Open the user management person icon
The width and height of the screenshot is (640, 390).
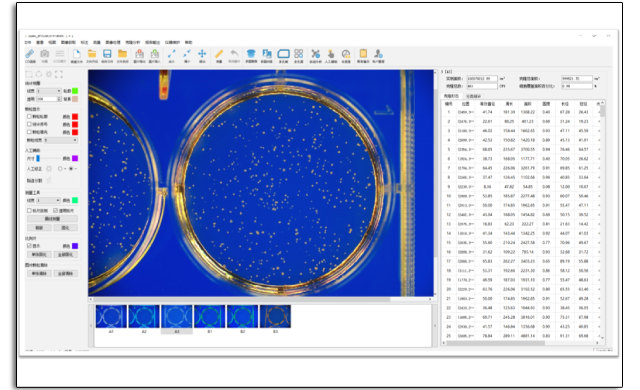pyautogui.click(x=378, y=54)
